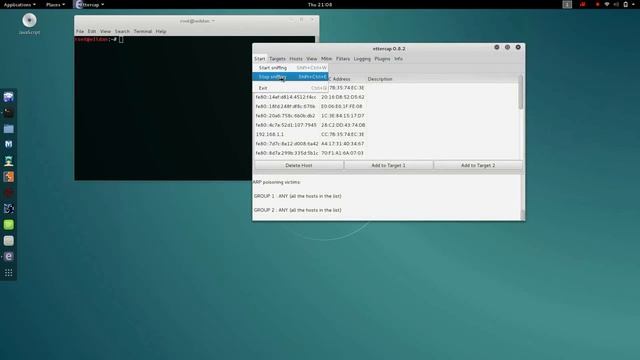The width and height of the screenshot is (640, 360).
Task: Open the Wi-Fi network status icon
Action: (x=607, y=4)
